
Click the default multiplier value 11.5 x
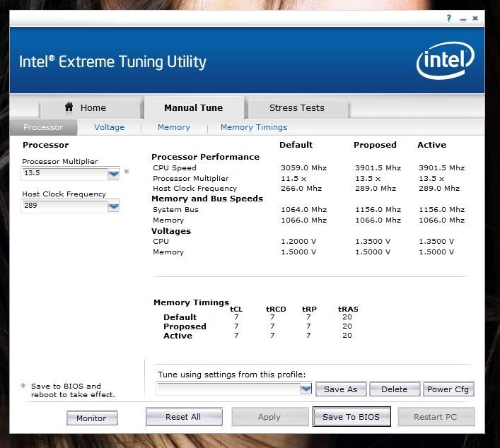(293, 179)
